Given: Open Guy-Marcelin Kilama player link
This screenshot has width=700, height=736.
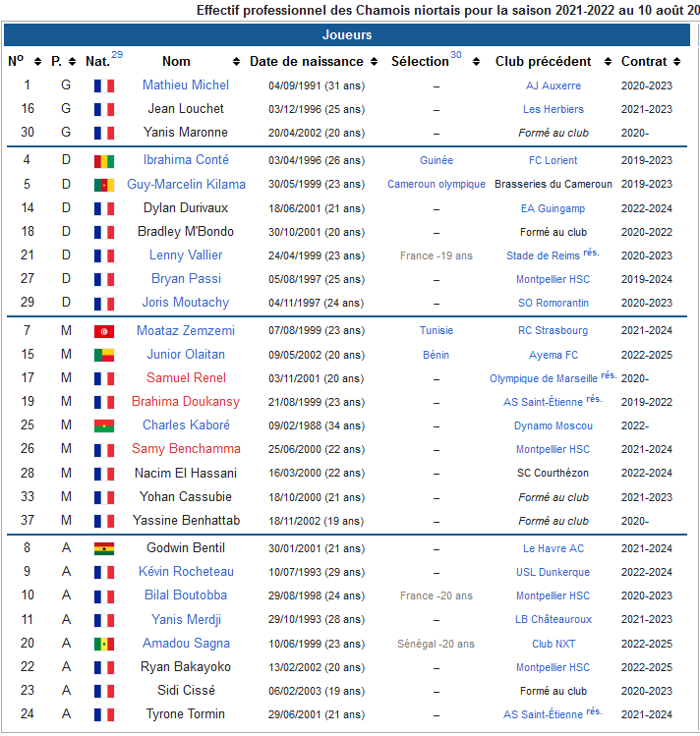Looking at the screenshot, I should 186,184.
